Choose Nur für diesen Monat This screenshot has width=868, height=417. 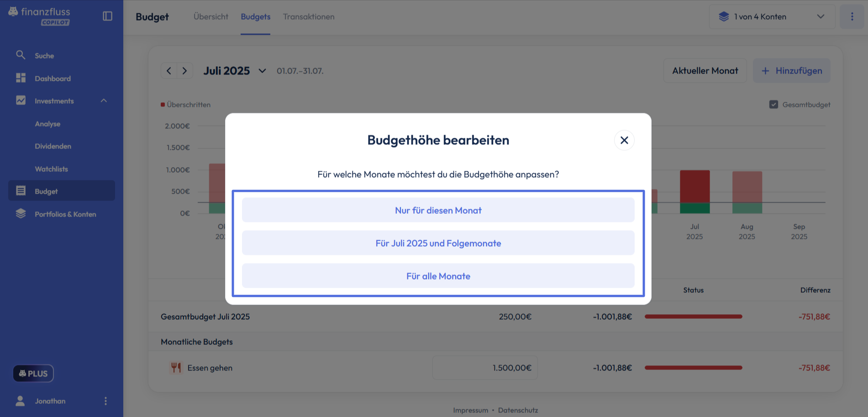[438, 210]
